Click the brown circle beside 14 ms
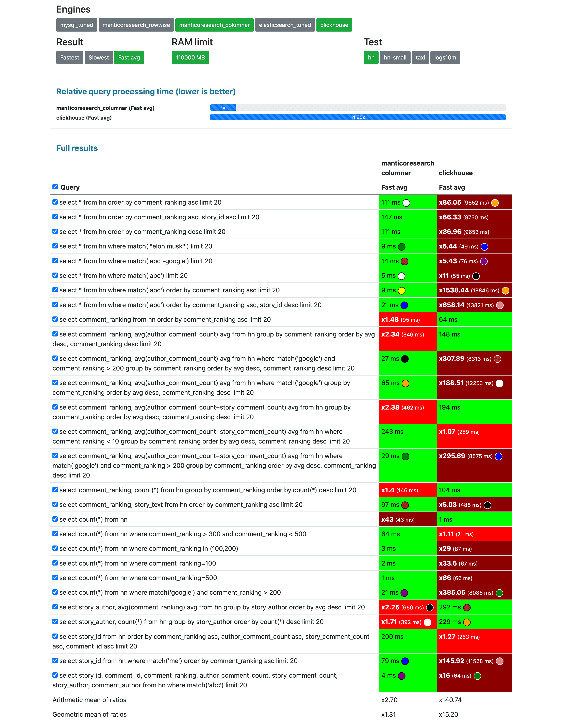The height and width of the screenshot is (728, 562). (x=404, y=261)
